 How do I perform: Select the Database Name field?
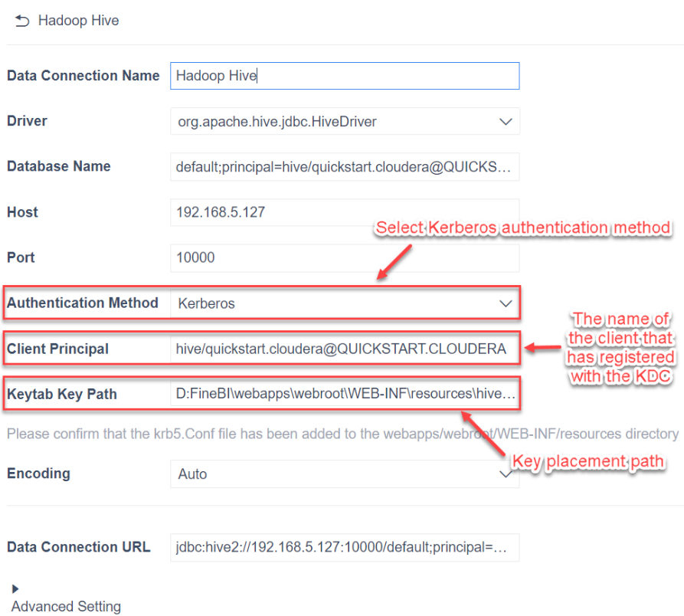pos(345,166)
